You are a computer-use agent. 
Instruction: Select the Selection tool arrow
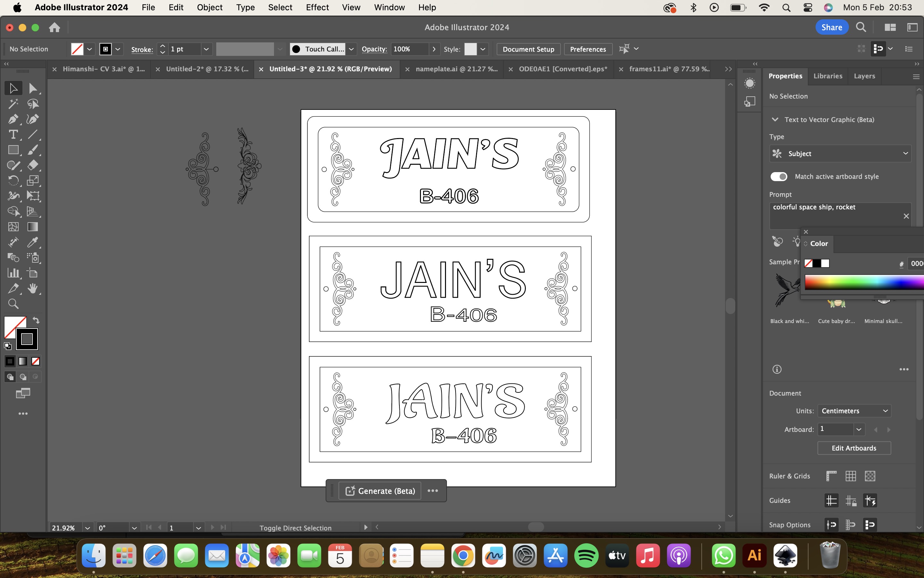point(13,88)
